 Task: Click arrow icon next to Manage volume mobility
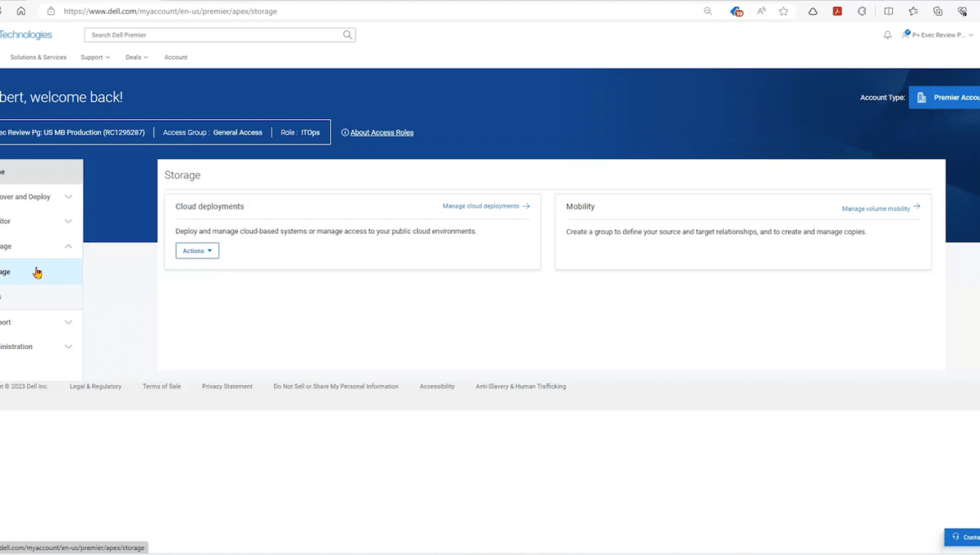pyautogui.click(x=916, y=206)
